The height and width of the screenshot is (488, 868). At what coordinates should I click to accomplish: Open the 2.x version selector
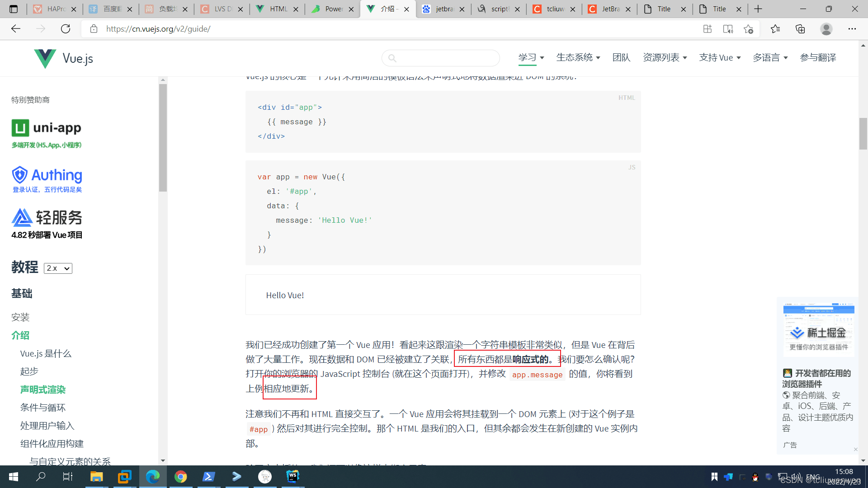[x=58, y=268]
